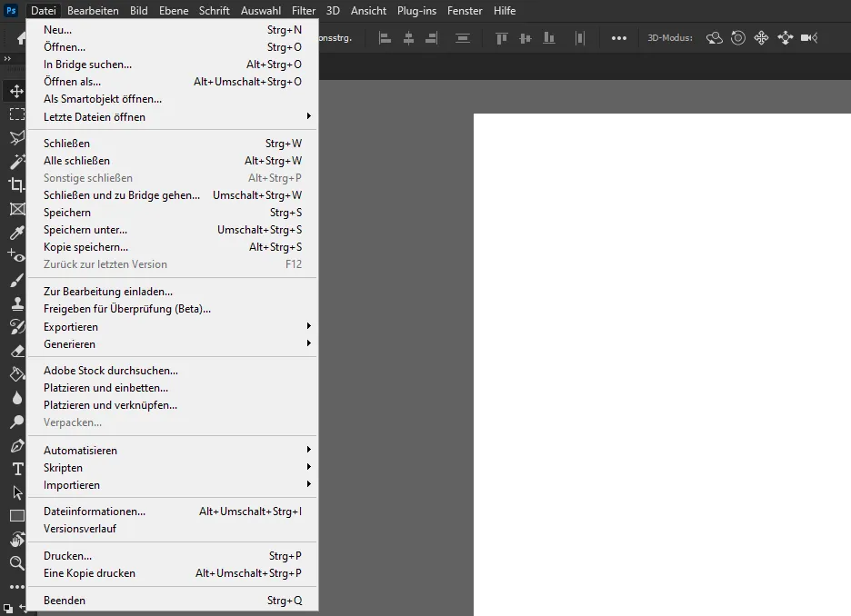Expand the Exportieren submenu
The height and width of the screenshot is (616, 851).
(x=172, y=326)
